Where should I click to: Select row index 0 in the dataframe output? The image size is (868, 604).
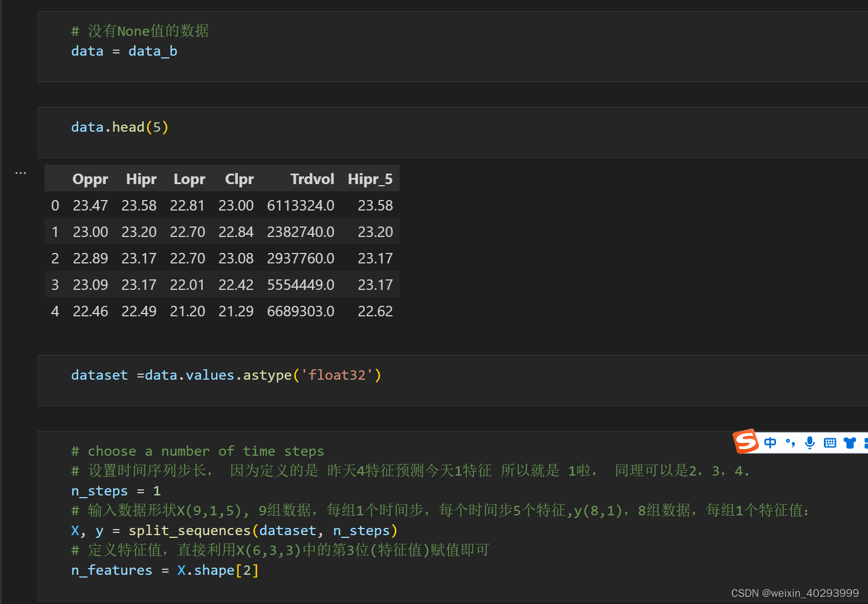pos(55,206)
